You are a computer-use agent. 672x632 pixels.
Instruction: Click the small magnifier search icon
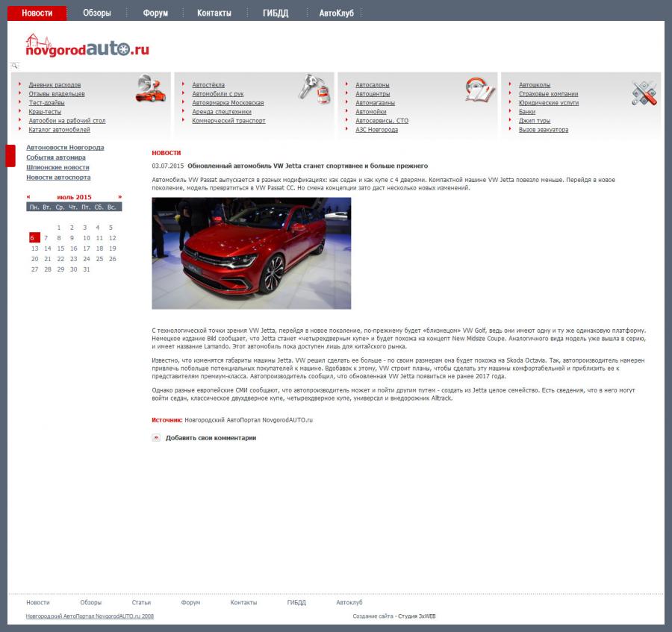click(14, 66)
